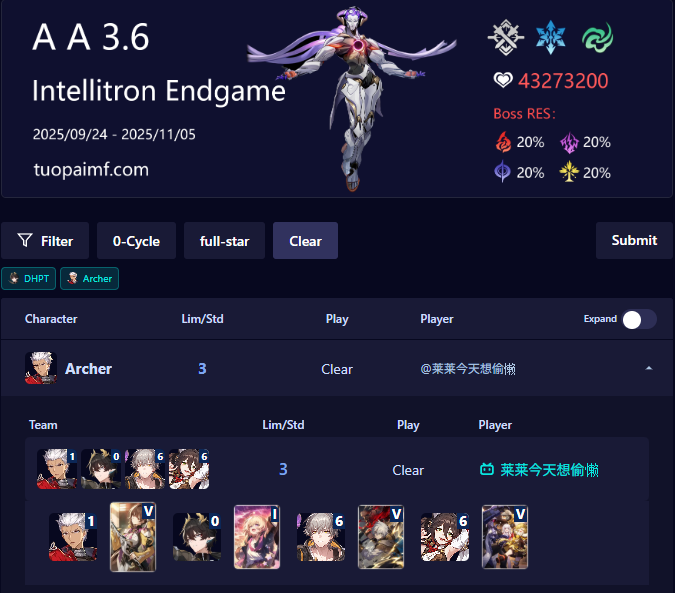Open the @莱莱今天想偷懒 player name in Archer row

pyautogui.click(x=468, y=369)
